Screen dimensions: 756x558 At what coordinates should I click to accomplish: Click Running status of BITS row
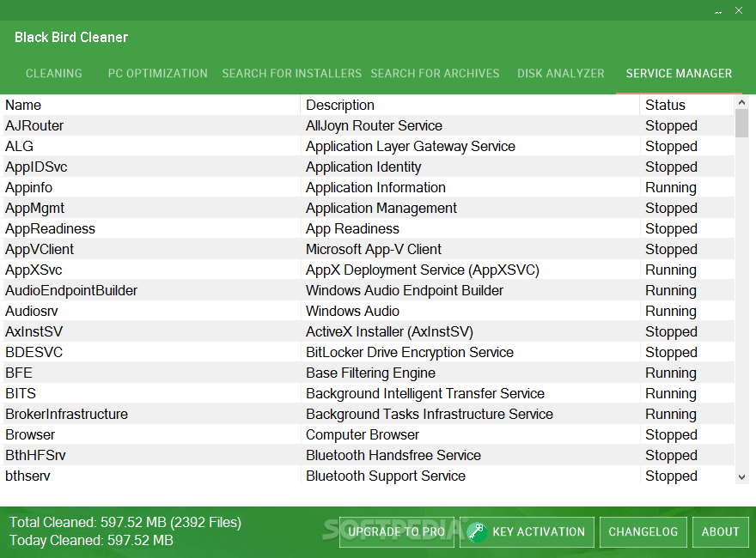pyautogui.click(x=671, y=394)
